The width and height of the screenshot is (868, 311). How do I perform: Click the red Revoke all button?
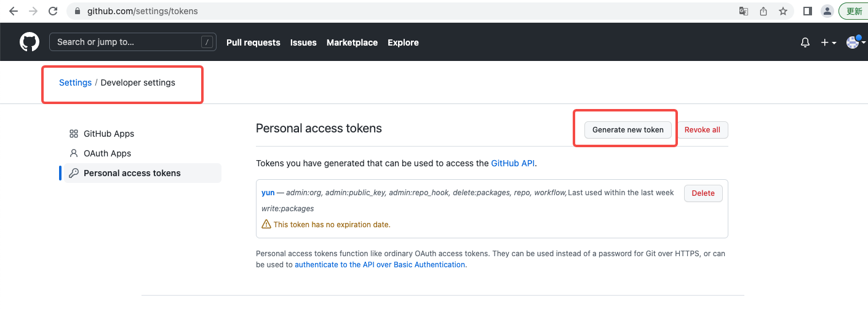click(702, 130)
